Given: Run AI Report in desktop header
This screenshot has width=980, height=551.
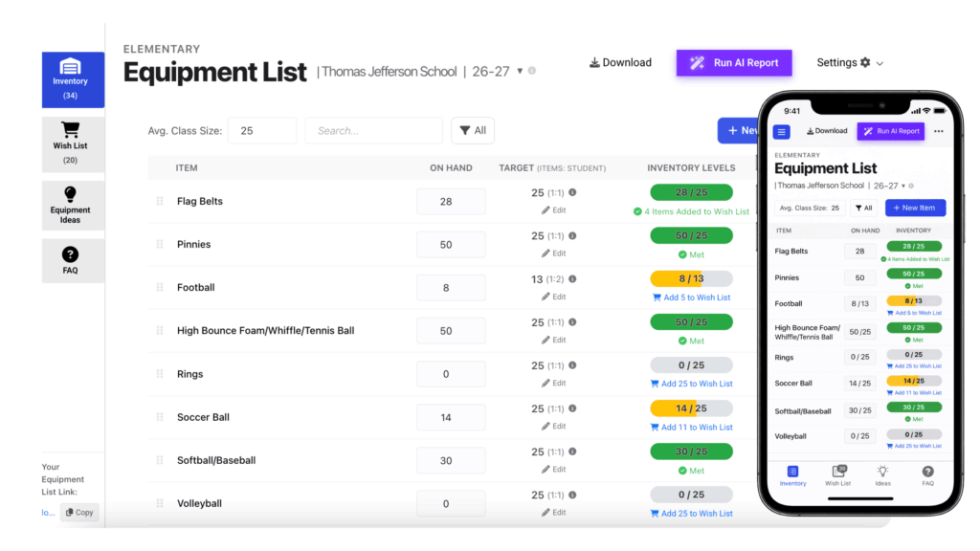Looking at the screenshot, I should (734, 63).
